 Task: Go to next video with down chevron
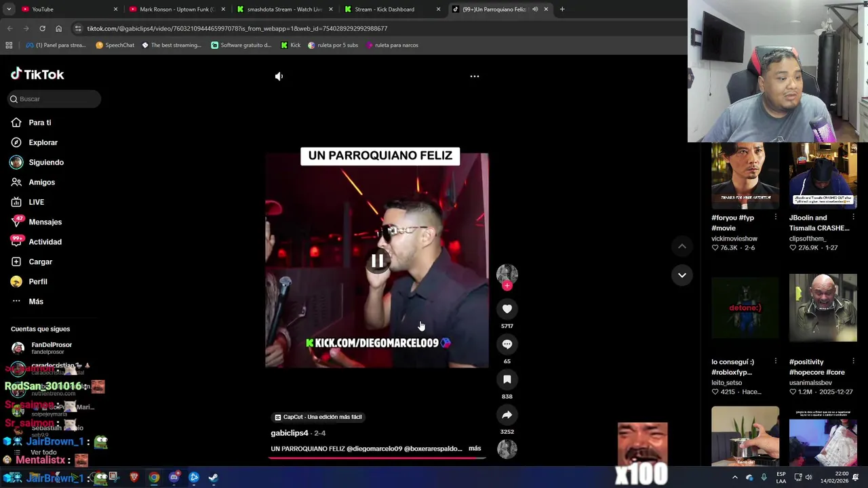click(682, 275)
